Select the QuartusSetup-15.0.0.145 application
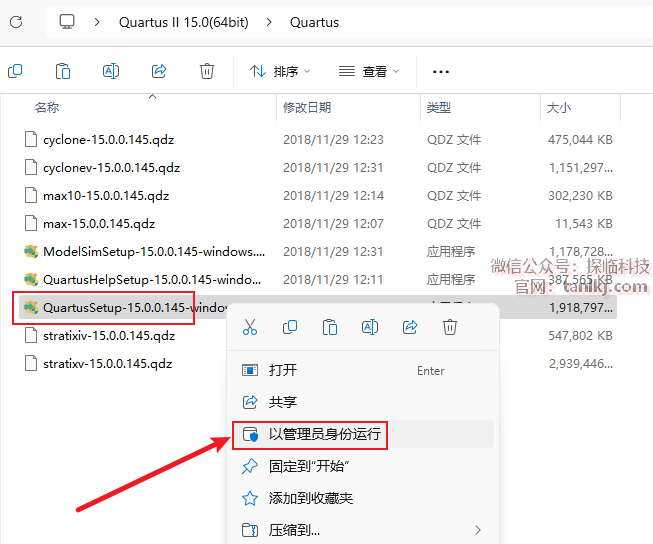 135,308
